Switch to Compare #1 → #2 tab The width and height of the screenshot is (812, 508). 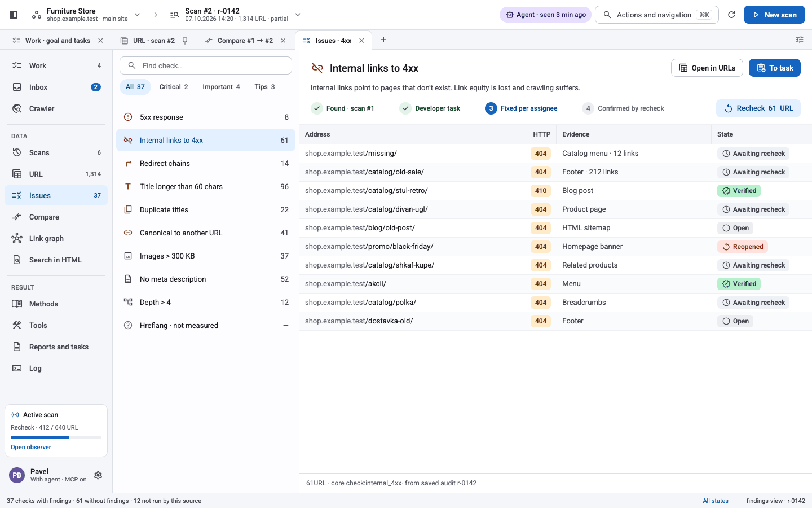(x=245, y=41)
